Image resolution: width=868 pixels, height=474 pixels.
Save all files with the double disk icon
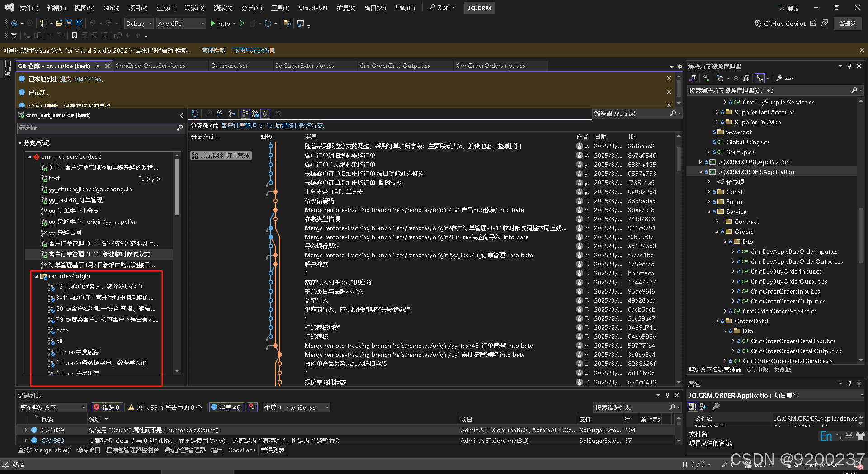click(x=79, y=24)
